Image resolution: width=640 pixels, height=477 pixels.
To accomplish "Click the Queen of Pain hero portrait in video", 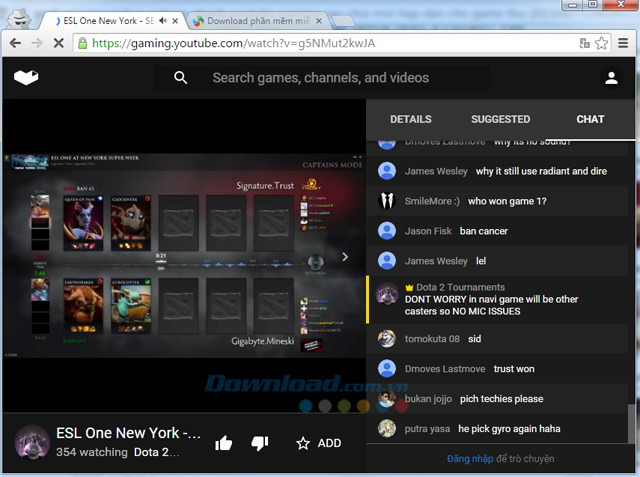I will pos(83,223).
